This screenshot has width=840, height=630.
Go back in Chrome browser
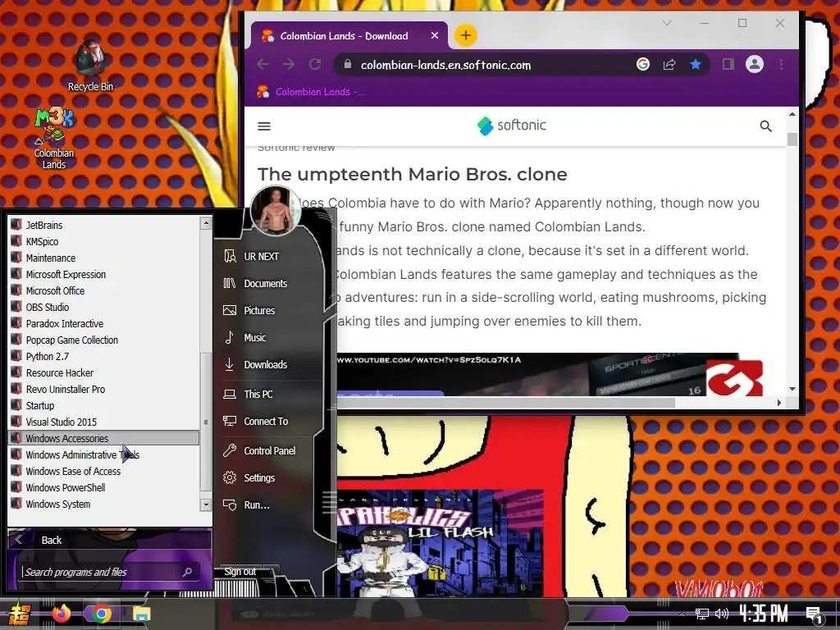pos(262,64)
